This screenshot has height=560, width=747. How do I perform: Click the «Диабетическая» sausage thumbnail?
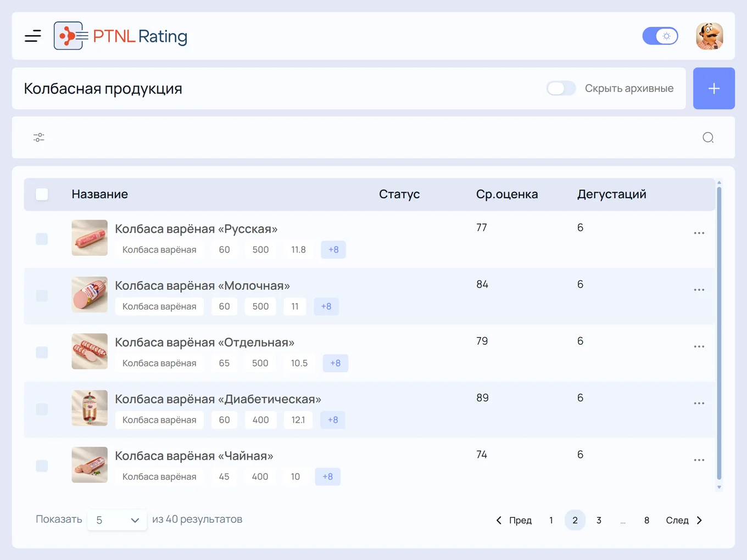coord(90,408)
